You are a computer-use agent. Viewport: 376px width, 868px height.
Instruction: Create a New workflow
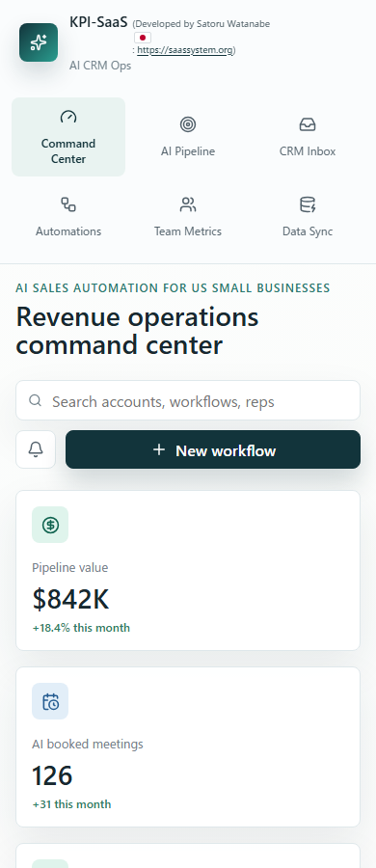pos(213,449)
